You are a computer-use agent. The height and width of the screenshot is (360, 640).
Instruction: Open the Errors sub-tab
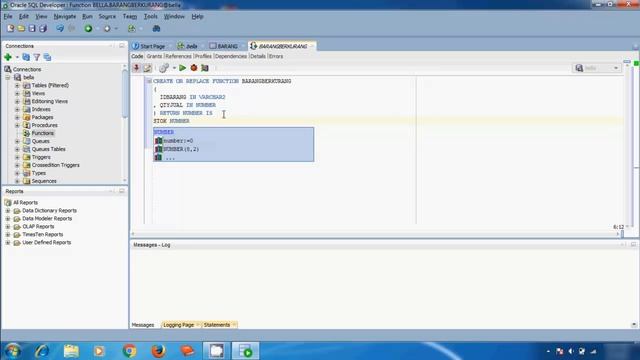coord(276,56)
